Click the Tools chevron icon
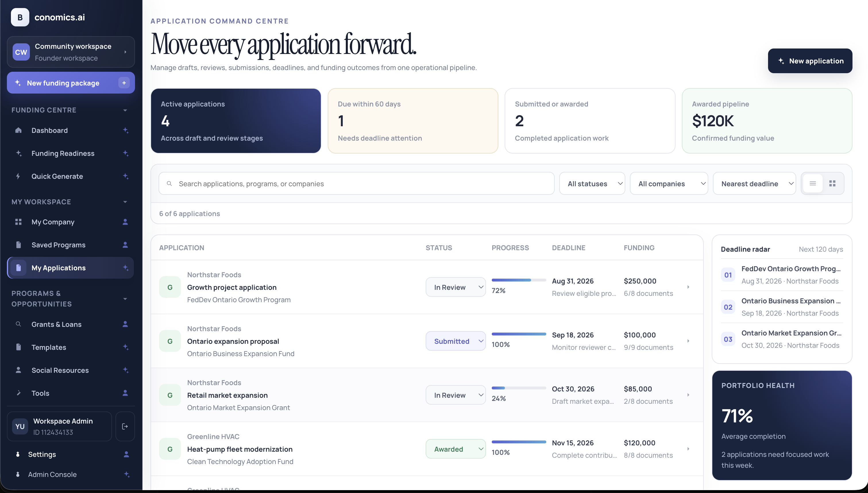The height and width of the screenshot is (493, 868). point(19,393)
